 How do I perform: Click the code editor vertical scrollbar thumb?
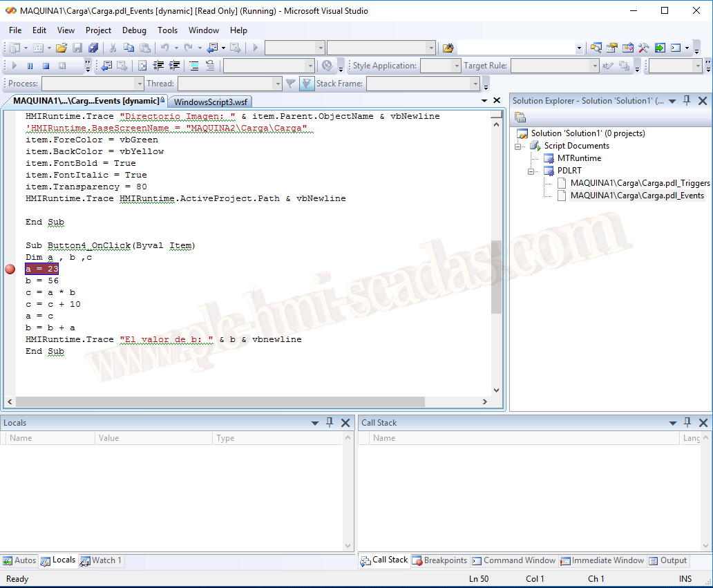[496, 276]
